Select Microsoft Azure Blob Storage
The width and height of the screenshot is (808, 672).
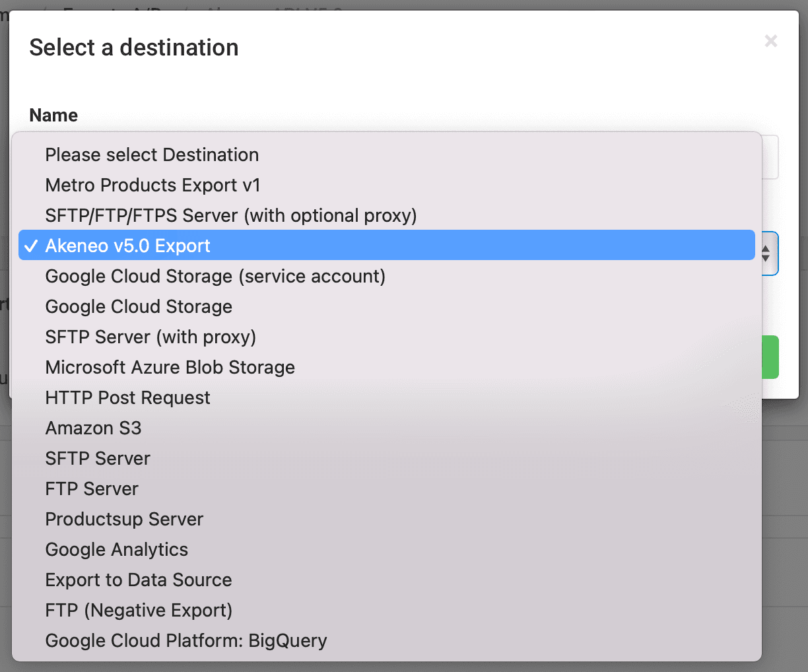coord(170,367)
